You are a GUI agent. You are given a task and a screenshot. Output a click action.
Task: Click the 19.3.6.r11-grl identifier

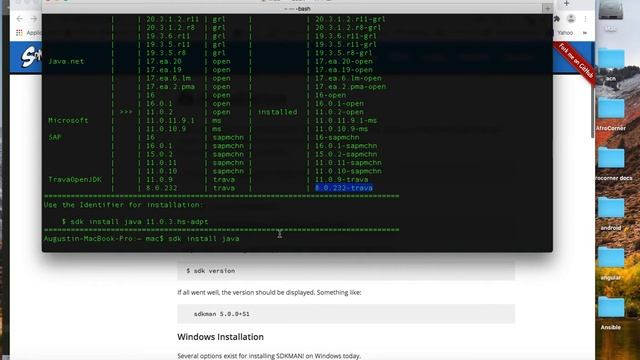pyautogui.click(x=346, y=36)
